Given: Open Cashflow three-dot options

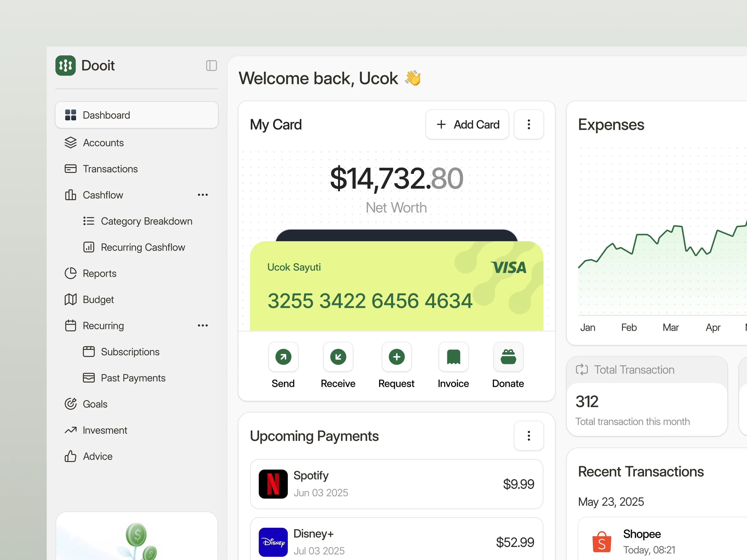Looking at the screenshot, I should pyautogui.click(x=203, y=195).
